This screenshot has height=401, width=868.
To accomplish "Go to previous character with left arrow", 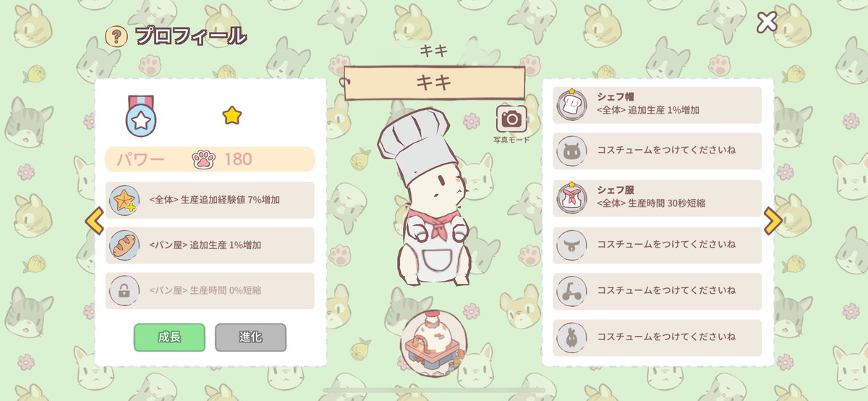I will (95, 221).
